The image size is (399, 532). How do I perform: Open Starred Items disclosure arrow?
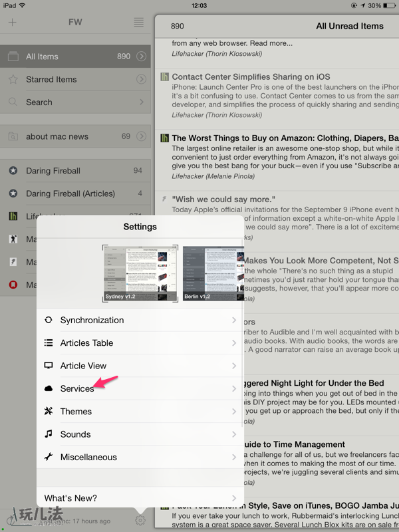pyautogui.click(x=141, y=80)
